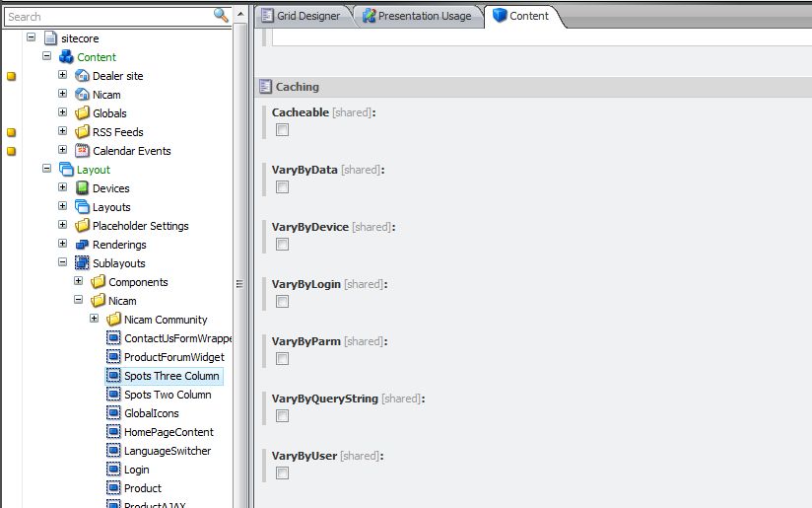The image size is (812, 508).
Task: Click the Components folder icon
Action: pos(98,282)
